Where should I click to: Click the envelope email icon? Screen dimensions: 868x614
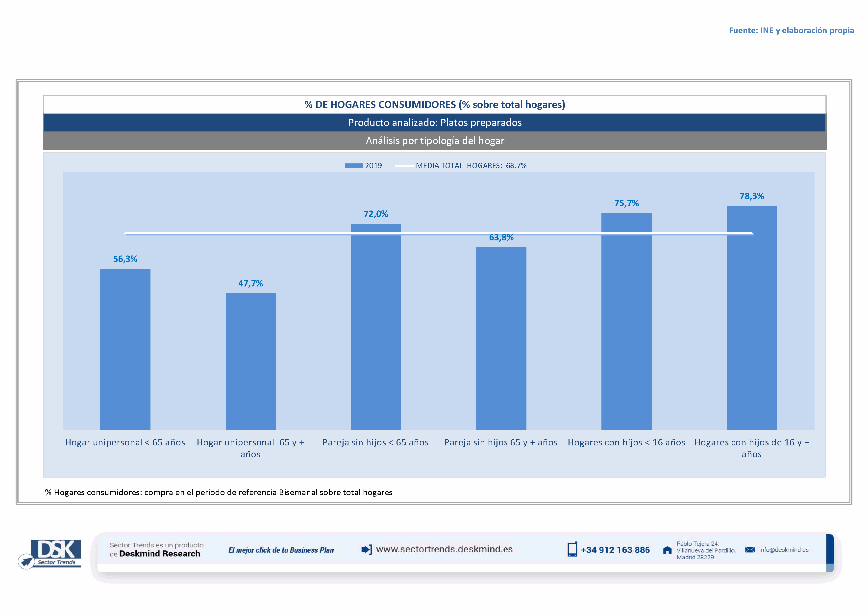tap(750, 550)
